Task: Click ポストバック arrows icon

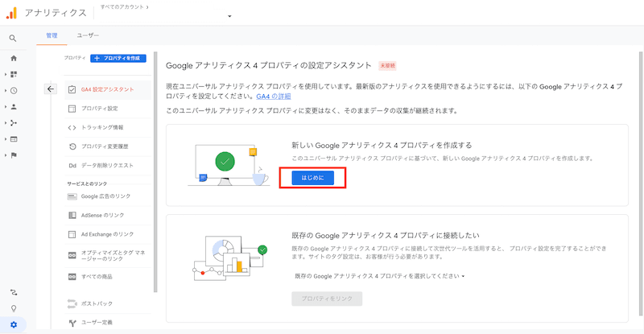Action: point(72,303)
